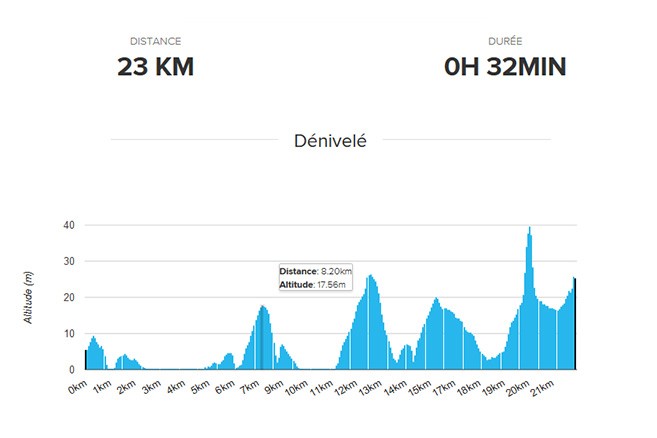657x438 pixels.
Task: Click the highlighted bar at 8.20km
Action: pyautogui.click(x=261, y=339)
